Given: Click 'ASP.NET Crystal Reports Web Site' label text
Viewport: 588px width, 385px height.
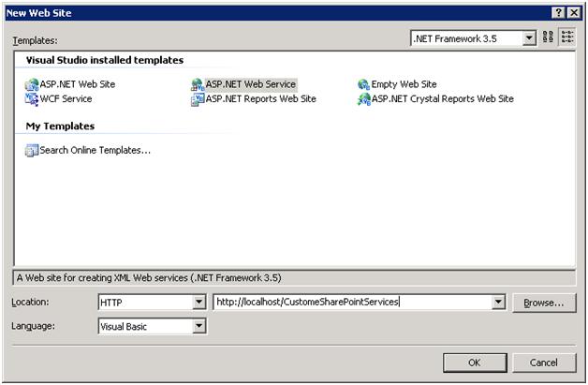Looking at the screenshot, I should coord(443,99).
